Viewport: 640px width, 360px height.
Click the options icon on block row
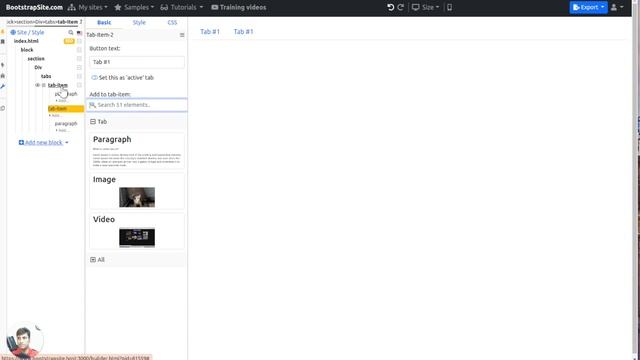click(x=79, y=50)
